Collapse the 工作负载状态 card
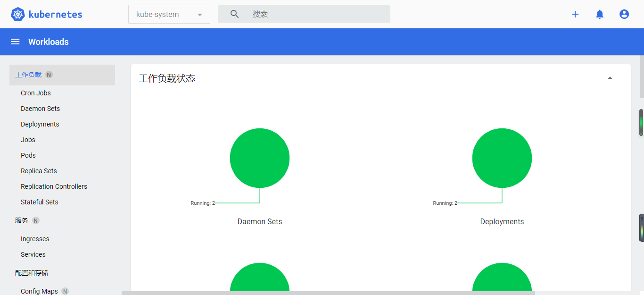 click(610, 78)
